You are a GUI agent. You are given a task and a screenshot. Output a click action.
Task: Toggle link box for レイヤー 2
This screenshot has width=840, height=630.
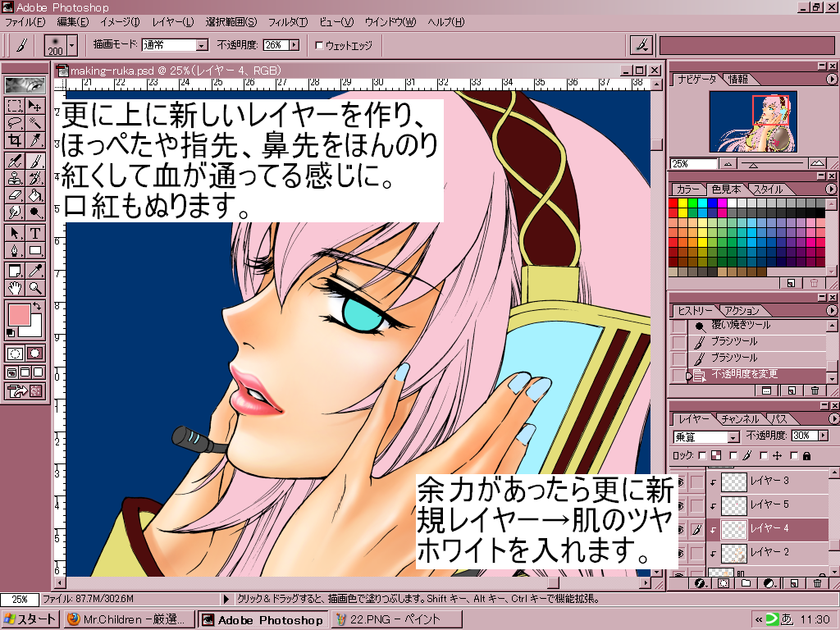pyautogui.click(x=696, y=552)
